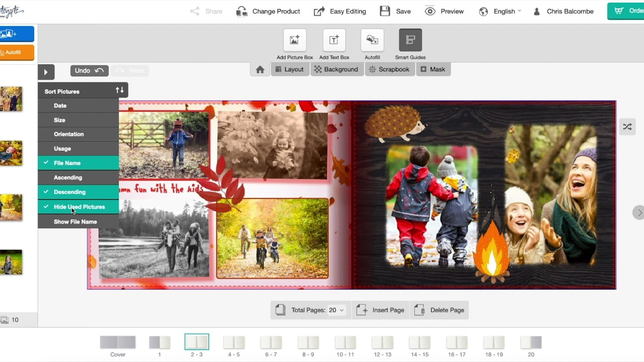Click the Undo icon
This screenshot has width=644, height=362.
89,70
